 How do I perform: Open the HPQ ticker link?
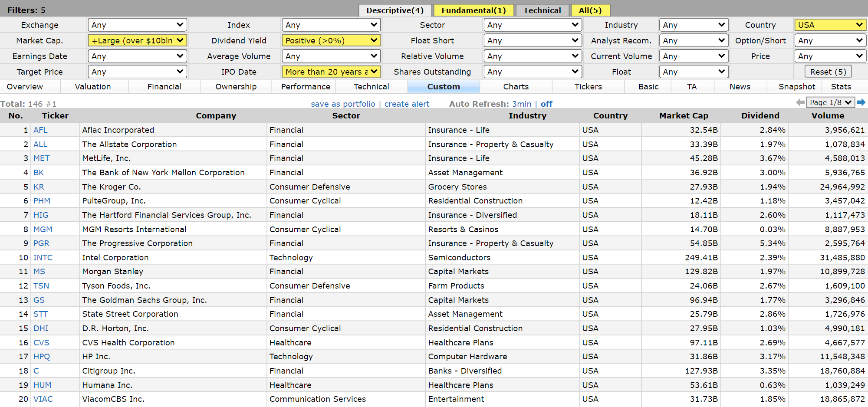click(42, 356)
